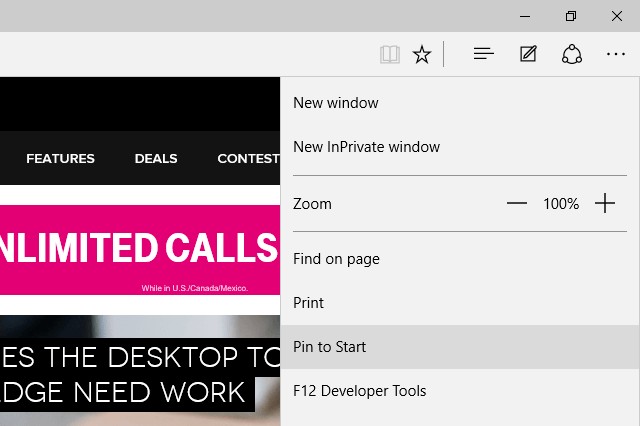Make a Web Note pencil icon
This screenshot has width=640, height=426.
click(x=528, y=54)
